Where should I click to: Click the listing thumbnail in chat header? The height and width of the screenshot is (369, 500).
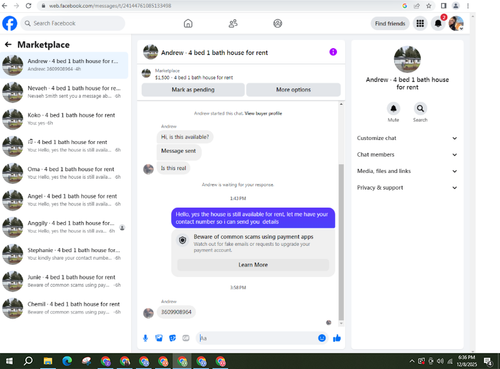tap(150, 52)
